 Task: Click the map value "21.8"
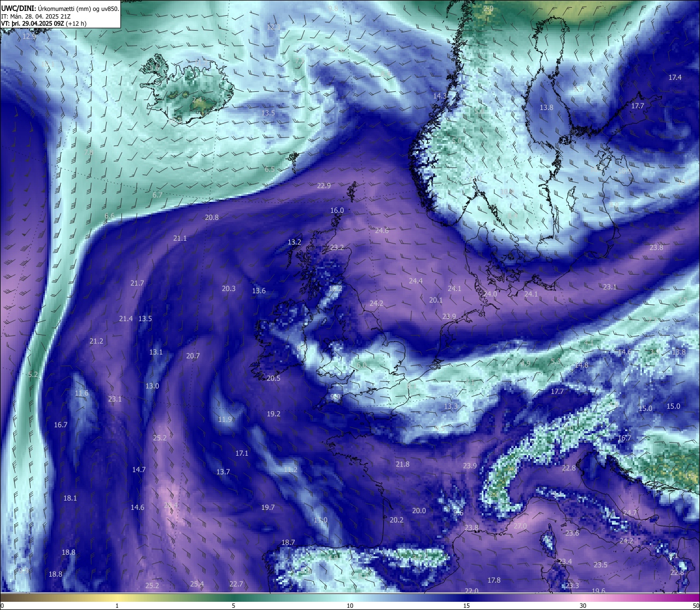point(402,464)
